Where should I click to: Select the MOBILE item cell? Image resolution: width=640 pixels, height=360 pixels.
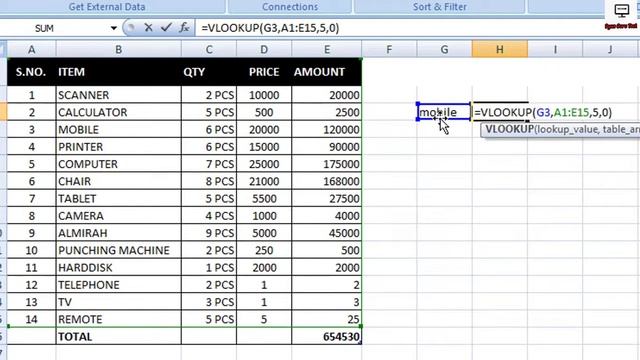tap(118, 129)
